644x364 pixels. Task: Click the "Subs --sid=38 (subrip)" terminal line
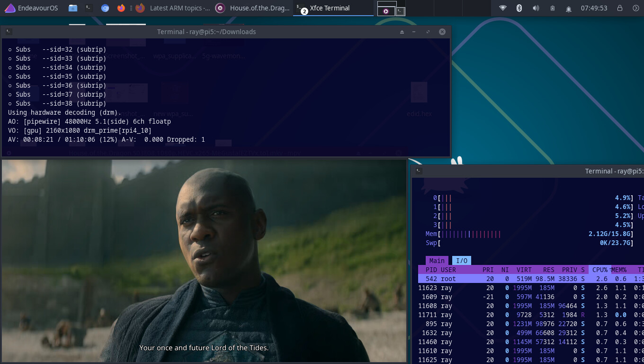point(57,103)
